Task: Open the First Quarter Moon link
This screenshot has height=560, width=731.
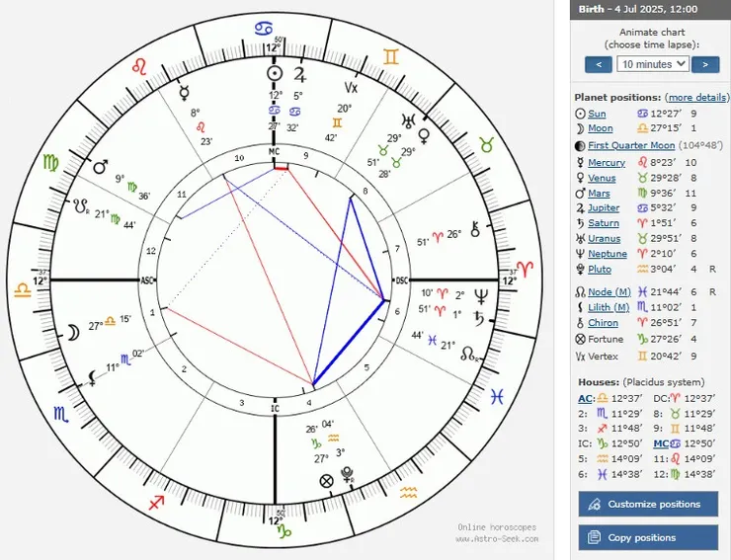Action: (631, 145)
